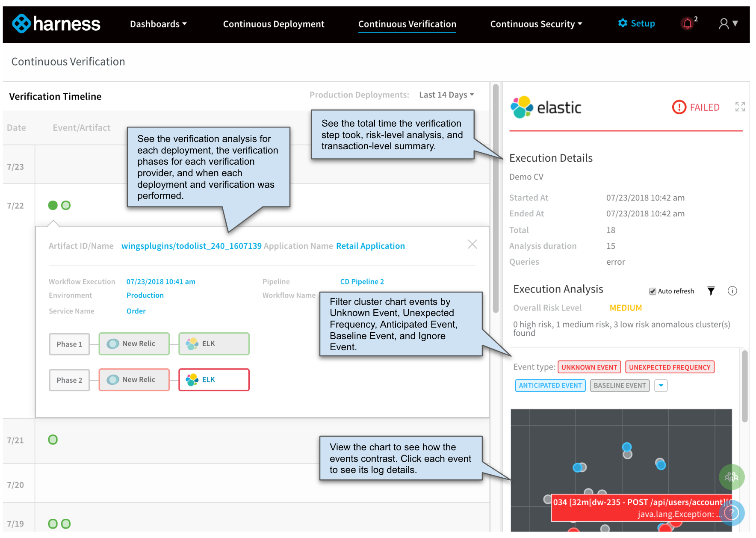Open the Dashboards dropdown menu
Viewport: 756px width, 538px height.
tap(158, 24)
